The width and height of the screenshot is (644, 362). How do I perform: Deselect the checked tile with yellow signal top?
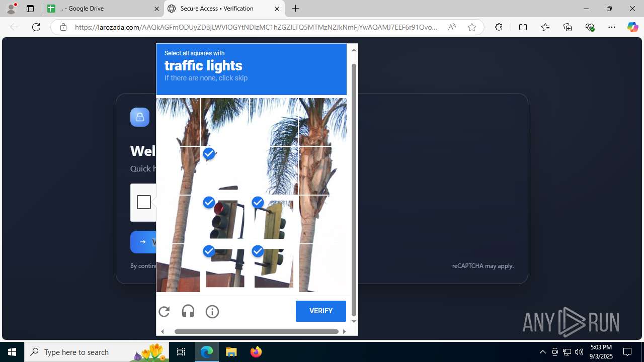coord(274,219)
